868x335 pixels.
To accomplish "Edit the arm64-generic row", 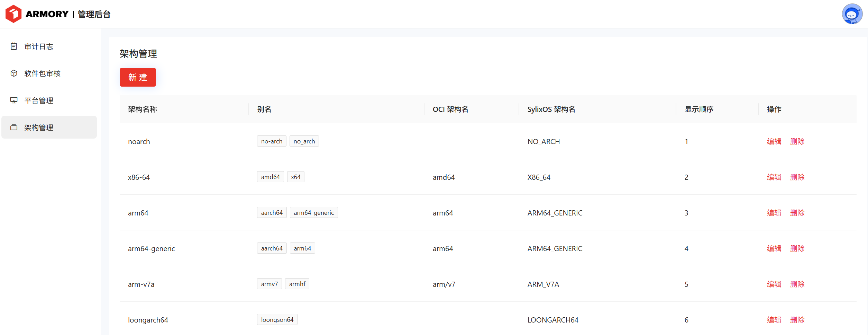I will click(774, 248).
